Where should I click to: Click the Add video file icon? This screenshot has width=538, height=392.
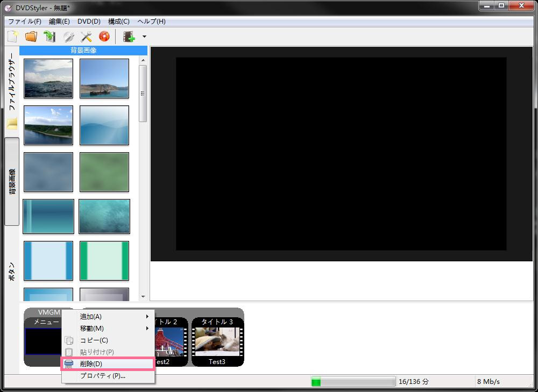point(129,37)
